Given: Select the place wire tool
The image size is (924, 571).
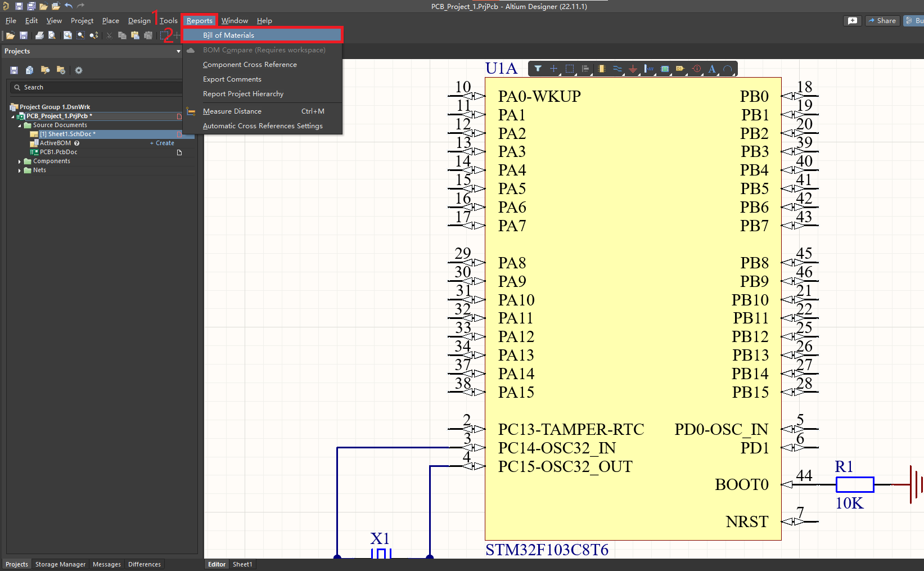Looking at the screenshot, I should click(617, 69).
